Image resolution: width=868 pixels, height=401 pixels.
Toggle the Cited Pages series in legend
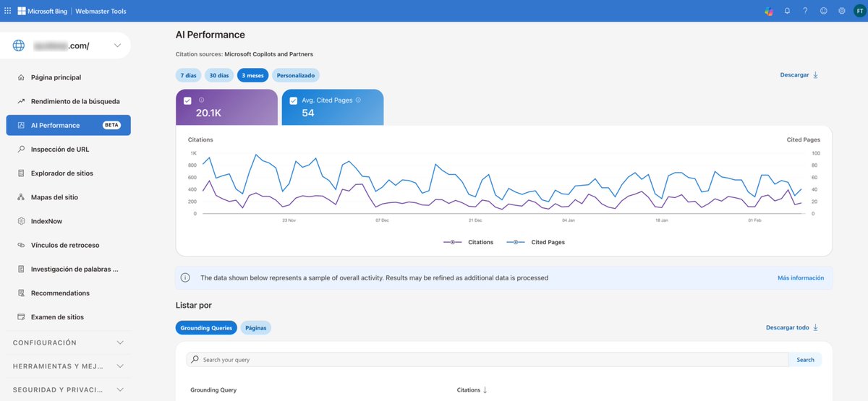(536, 242)
